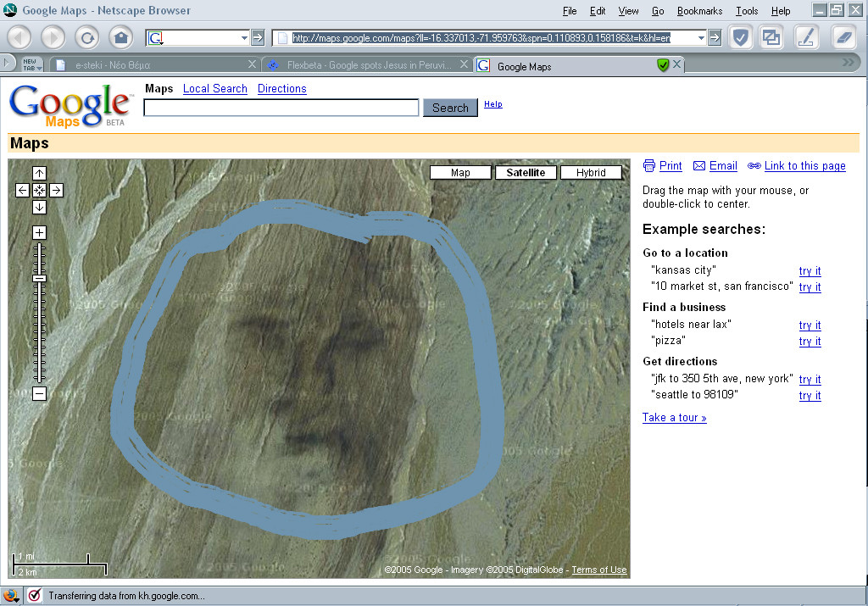Open the Go menu

(658, 11)
